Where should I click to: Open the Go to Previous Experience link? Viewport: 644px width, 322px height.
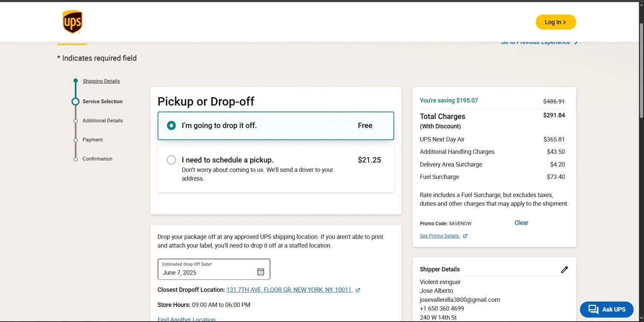(x=535, y=42)
